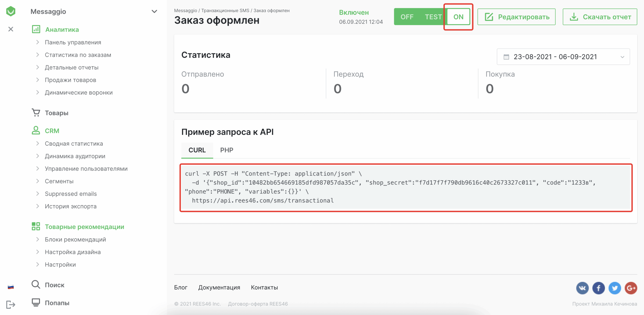
Task: Open the VK social icon
Action: (582, 288)
